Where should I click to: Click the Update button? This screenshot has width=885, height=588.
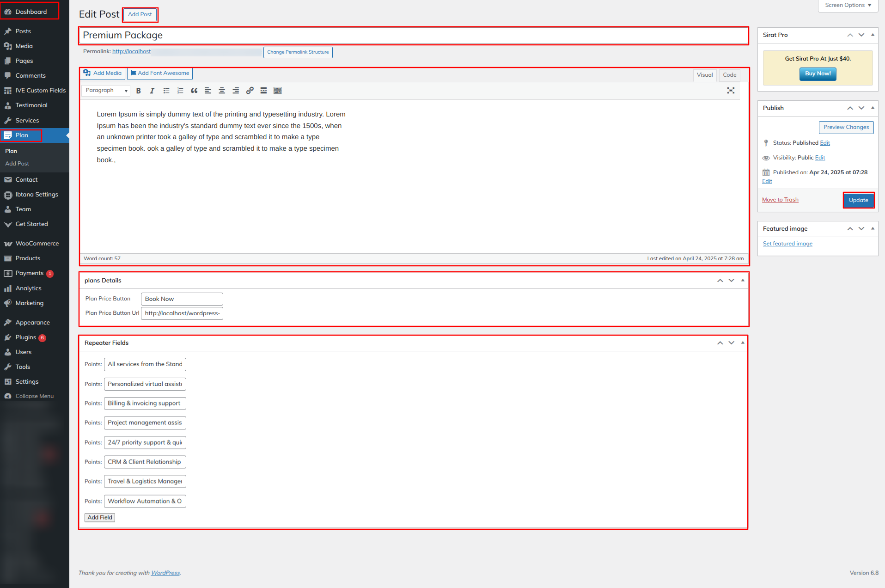point(858,200)
